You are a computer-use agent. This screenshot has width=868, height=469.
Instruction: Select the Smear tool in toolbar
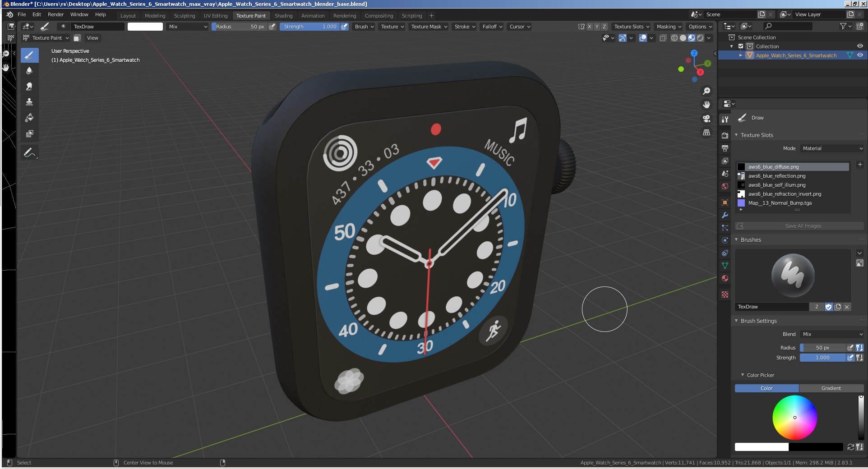click(29, 86)
